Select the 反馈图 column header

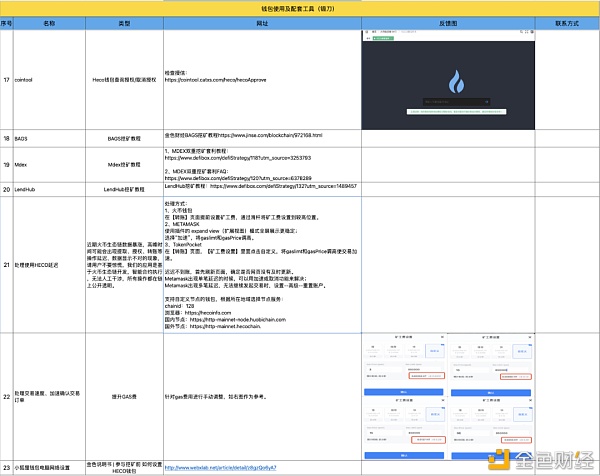pyautogui.click(x=448, y=23)
